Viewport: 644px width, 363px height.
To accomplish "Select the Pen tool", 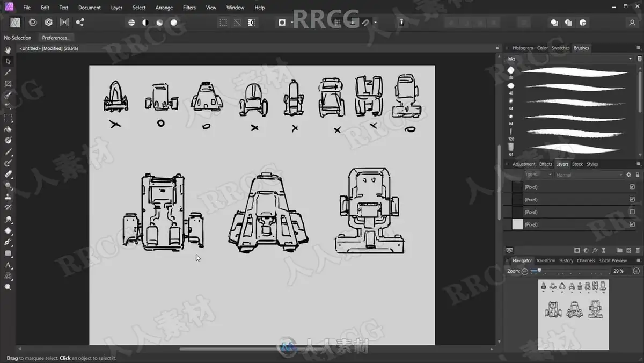I will (x=8, y=242).
